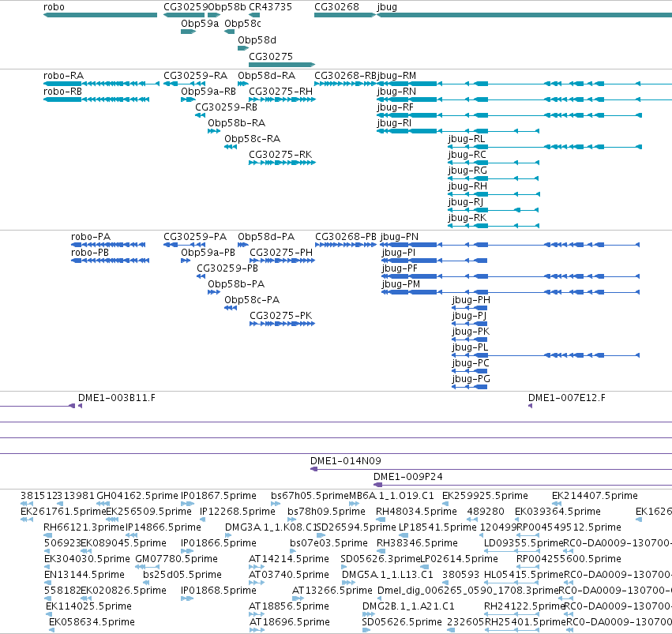Open the Obp59a gene label
Image resolution: width=672 pixels, height=634 pixels.
[x=200, y=24]
